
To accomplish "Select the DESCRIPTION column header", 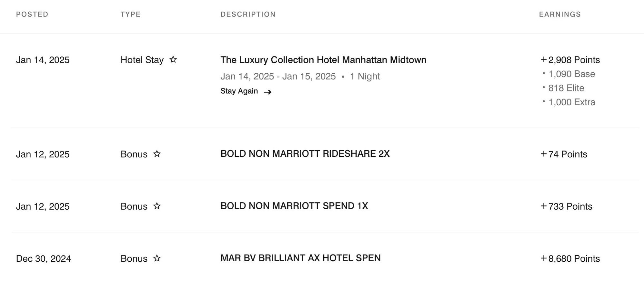I will pyautogui.click(x=248, y=14).
